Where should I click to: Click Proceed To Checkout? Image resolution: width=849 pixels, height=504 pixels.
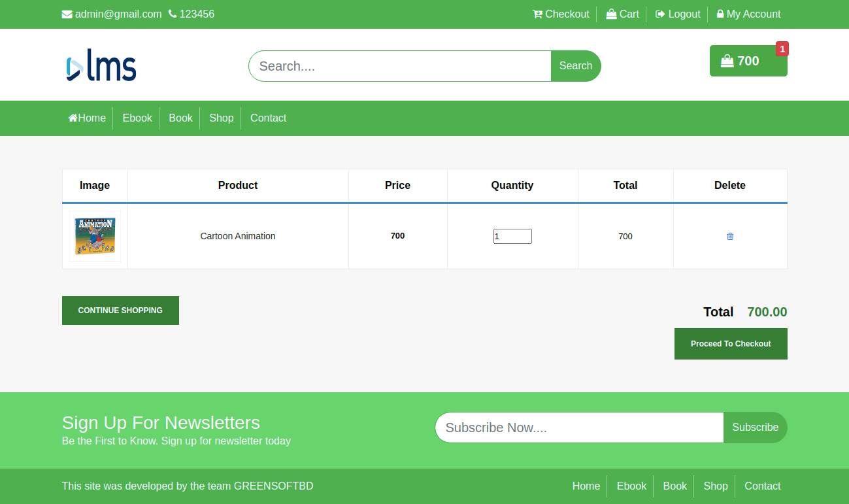[730, 343]
